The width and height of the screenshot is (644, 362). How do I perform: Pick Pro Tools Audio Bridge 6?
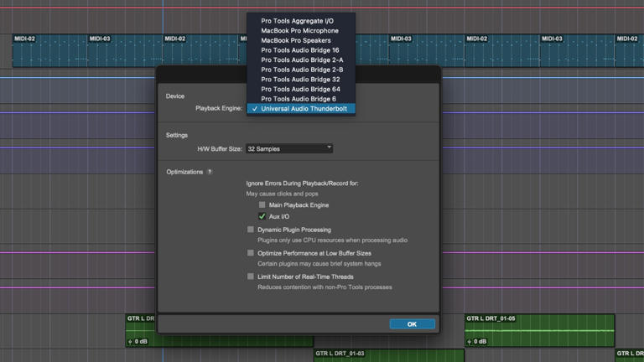(298, 99)
